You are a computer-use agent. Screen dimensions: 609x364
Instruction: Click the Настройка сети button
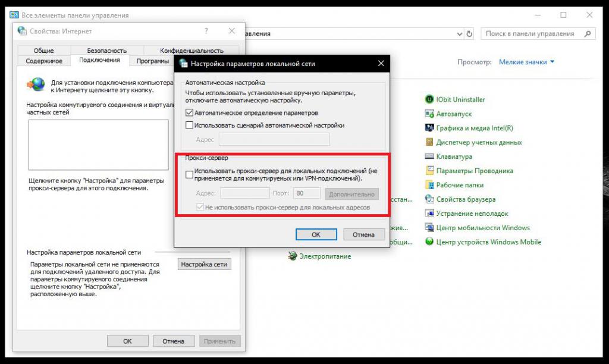click(x=204, y=264)
